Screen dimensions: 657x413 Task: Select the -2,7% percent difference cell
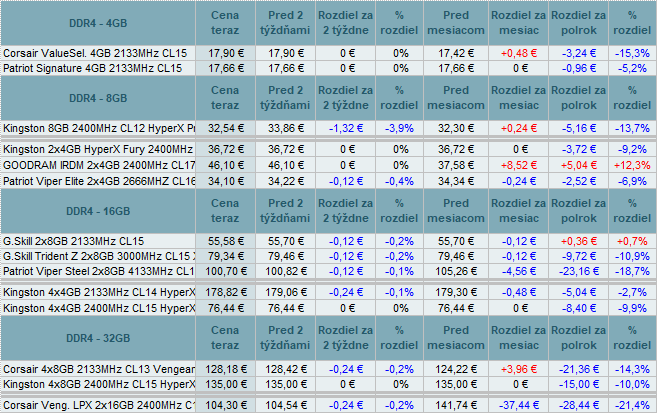(x=632, y=292)
